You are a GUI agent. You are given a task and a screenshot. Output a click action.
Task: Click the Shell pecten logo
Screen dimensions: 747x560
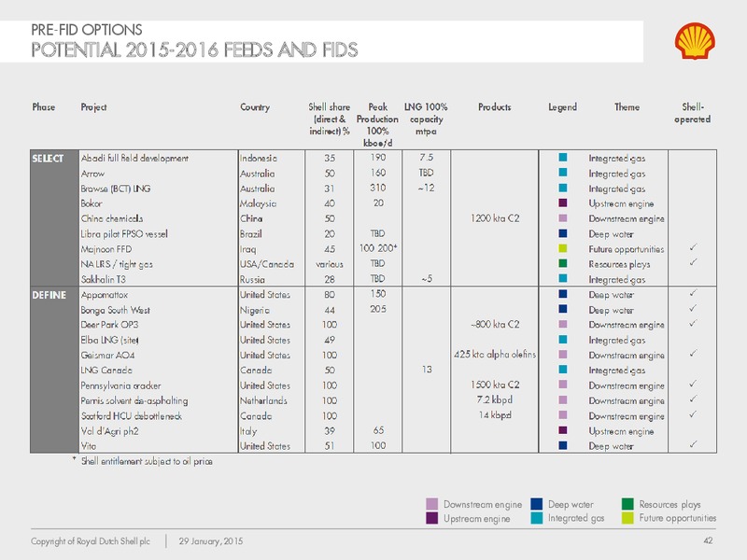coord(695,41)
